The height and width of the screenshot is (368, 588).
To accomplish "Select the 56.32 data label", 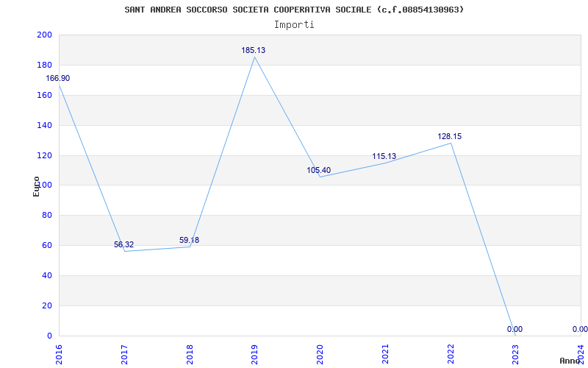I will pyautogui.click(x=123, y=245).
